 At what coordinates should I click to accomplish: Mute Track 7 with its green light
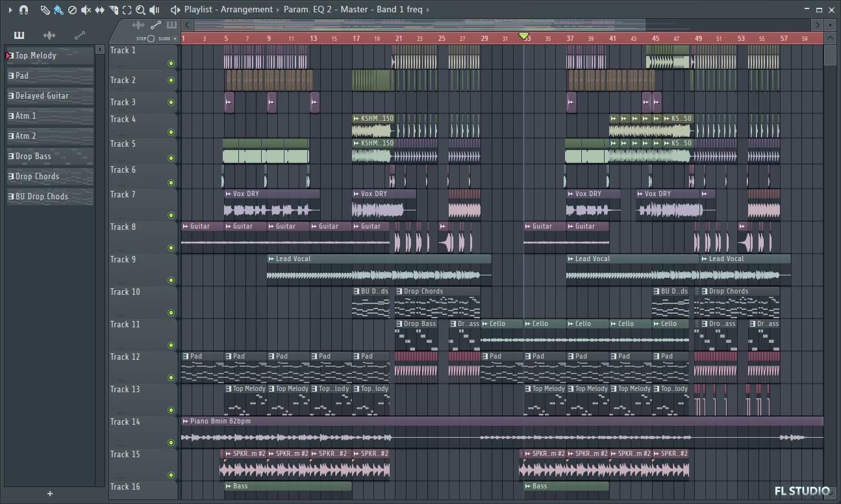tap(171, 216)
